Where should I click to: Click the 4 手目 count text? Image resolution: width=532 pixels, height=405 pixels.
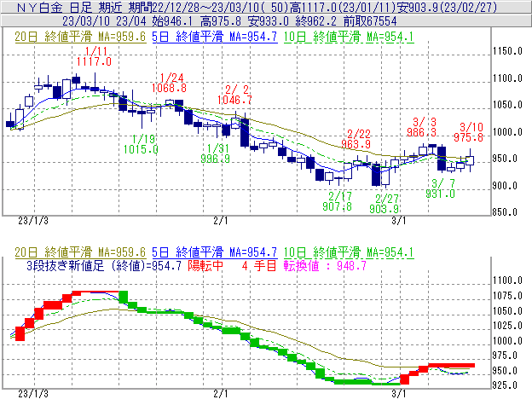[x=259, y=265]
